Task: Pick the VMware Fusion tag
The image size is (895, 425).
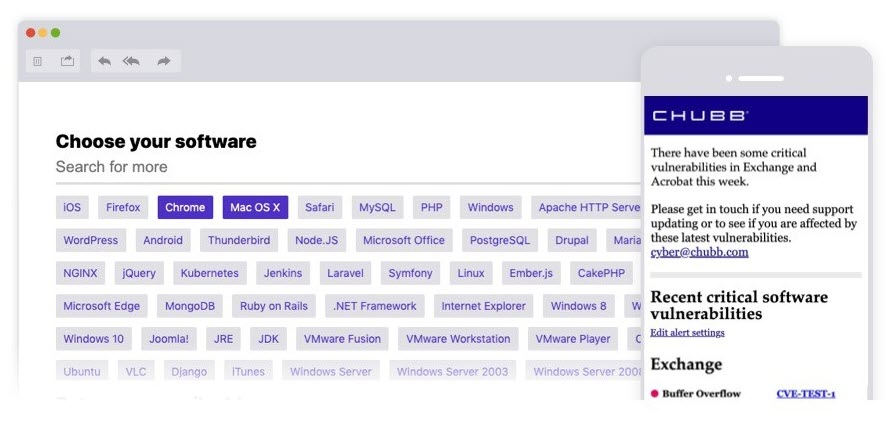Action: [342, 339]
